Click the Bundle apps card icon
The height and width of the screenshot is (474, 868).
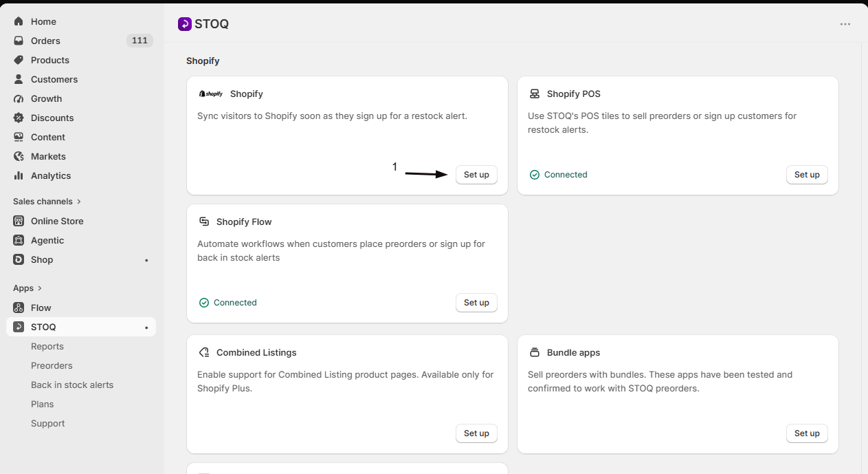[535, 352]
